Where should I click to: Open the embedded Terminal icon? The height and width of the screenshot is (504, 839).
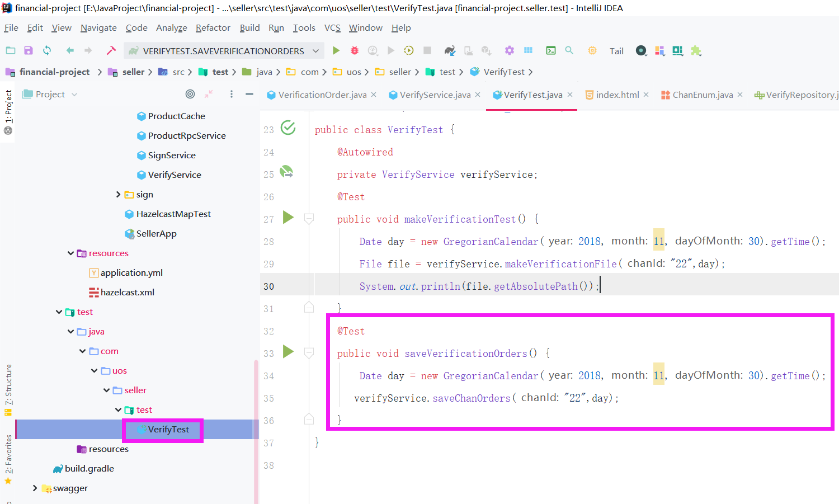pyautogui.click(x=551, y=50)
